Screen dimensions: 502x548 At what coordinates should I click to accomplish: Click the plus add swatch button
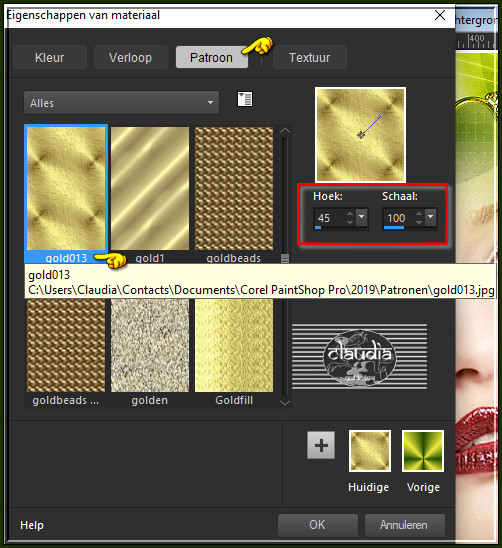[321, 445]
